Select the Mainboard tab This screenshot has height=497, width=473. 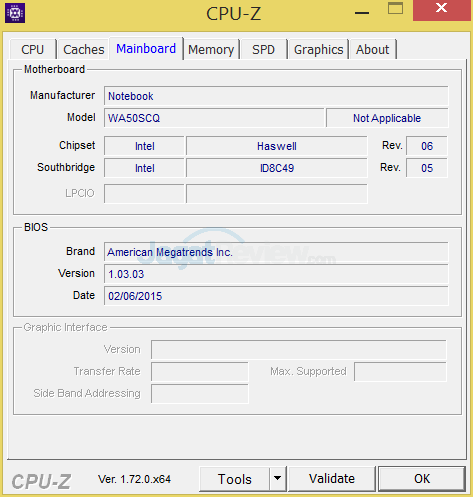(146, 49)
